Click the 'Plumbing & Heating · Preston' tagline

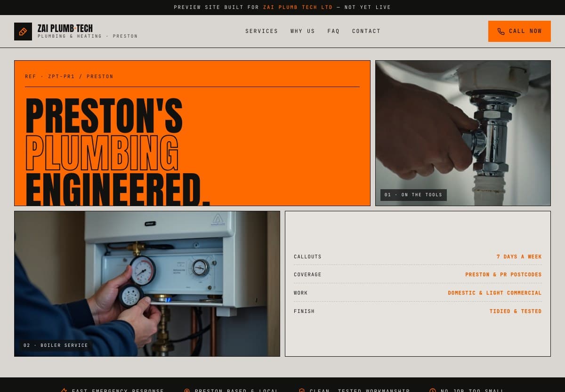coord(88,36)
